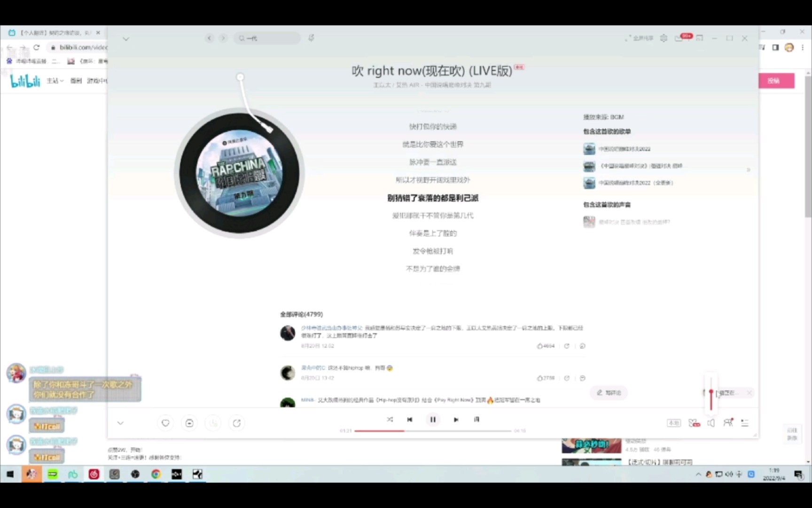The height and width of the screenshot is (508, 812).
Task: Open the listen-together icon
Action: coord(728,422)
